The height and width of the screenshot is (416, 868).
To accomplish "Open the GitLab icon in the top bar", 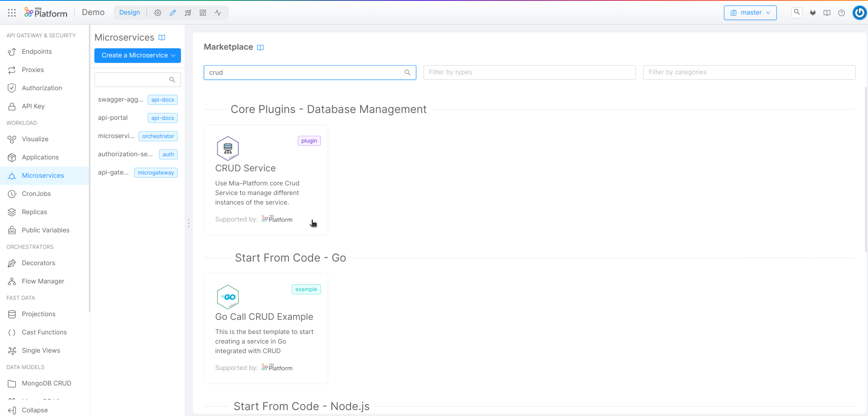I will [x=812, y=12].
